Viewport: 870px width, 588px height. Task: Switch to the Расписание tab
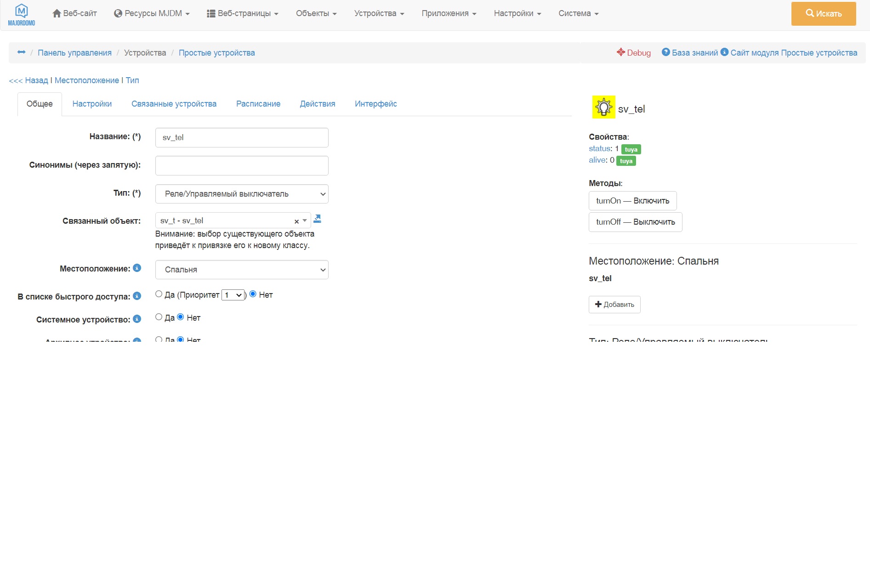258,104
